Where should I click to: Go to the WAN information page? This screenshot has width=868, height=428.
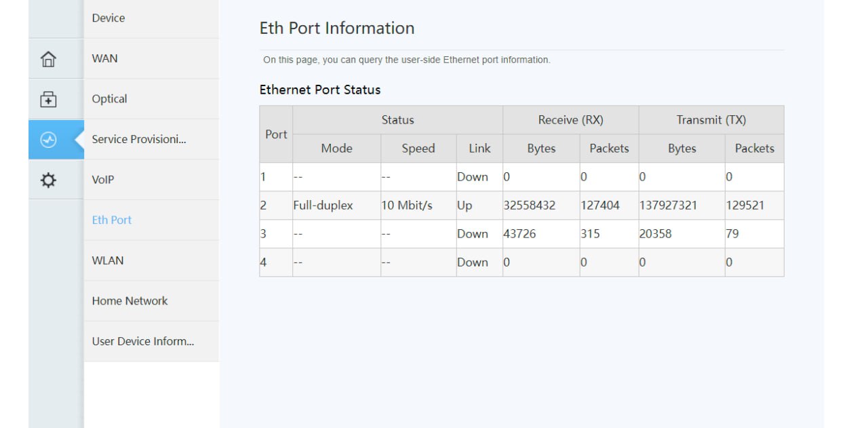tap(105, 58)
